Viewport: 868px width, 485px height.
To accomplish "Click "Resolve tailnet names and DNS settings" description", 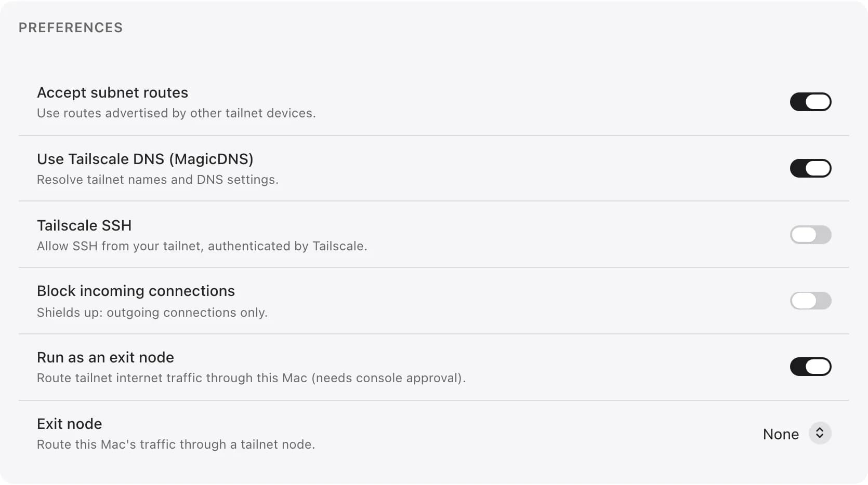I will pos(157,180).
